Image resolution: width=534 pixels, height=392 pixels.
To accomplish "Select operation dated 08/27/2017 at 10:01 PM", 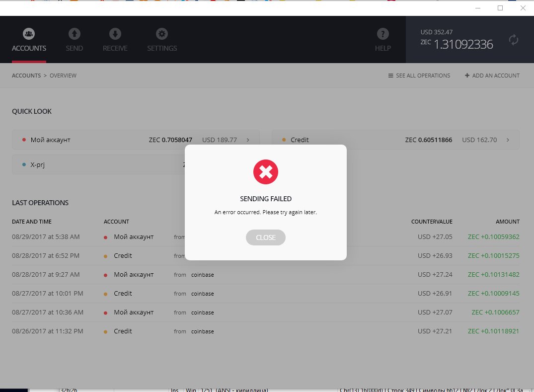I will [47, 293].
